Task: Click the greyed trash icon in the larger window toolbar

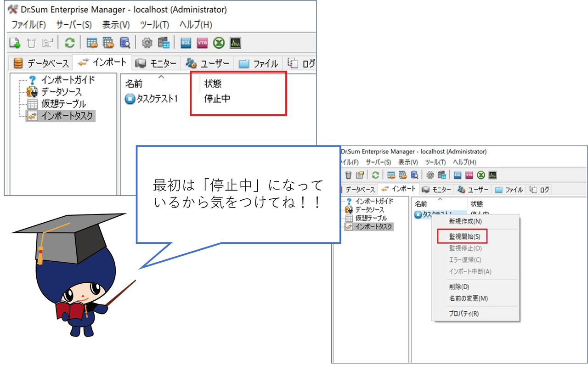Action: tap(31, 43)
